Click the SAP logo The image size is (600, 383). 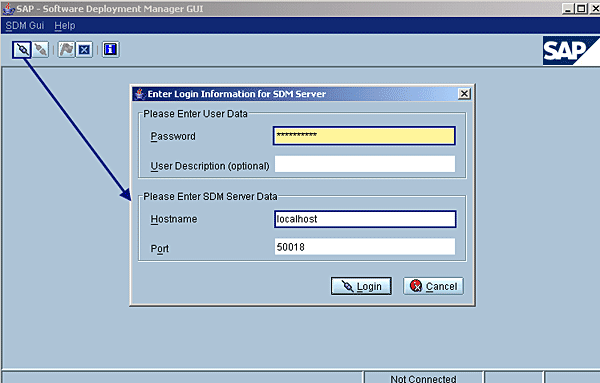[571, 51]
